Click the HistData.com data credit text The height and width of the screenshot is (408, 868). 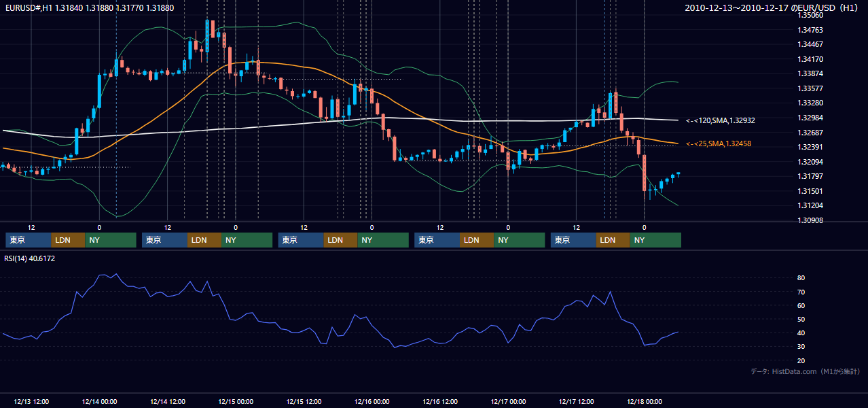[806, 371]
